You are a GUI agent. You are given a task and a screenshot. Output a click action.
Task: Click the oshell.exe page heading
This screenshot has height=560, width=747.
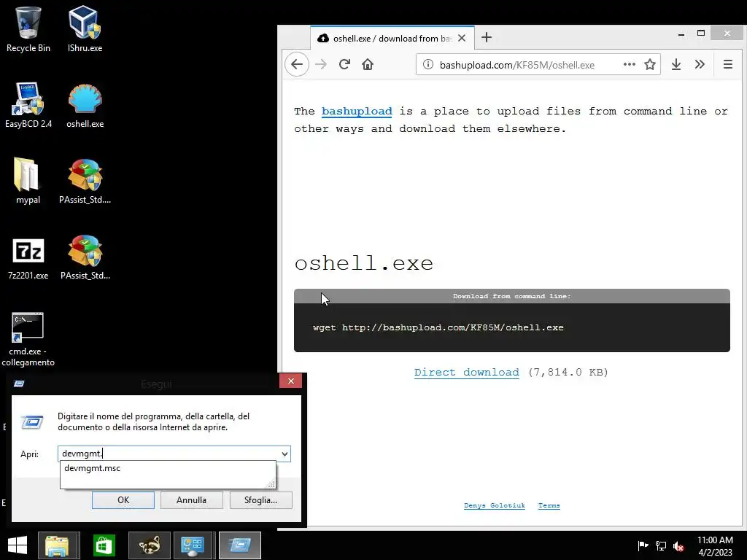[x=363, y=263]
